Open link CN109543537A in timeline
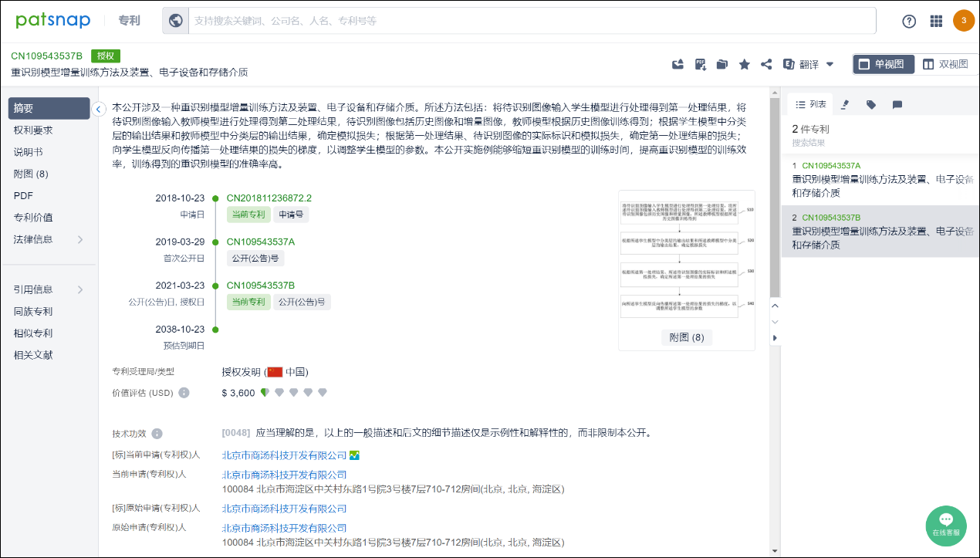This screenshot has width=980, height=558. coord(260,242)
